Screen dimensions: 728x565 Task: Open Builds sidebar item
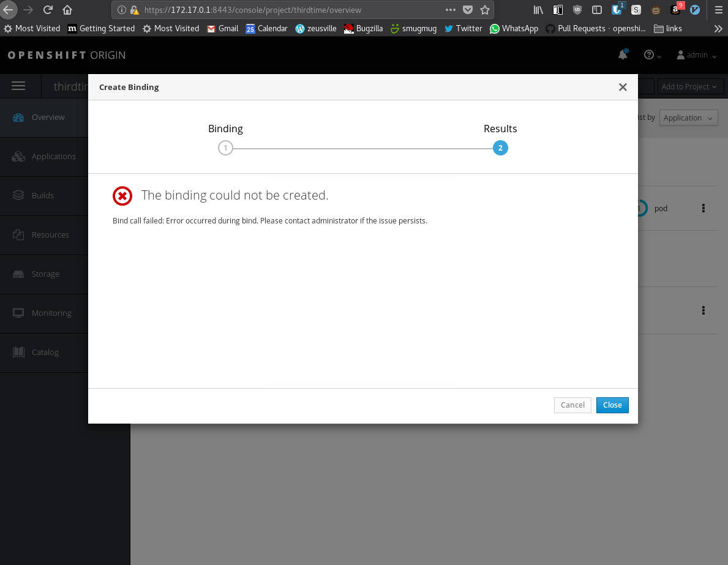tap(44, 195)
